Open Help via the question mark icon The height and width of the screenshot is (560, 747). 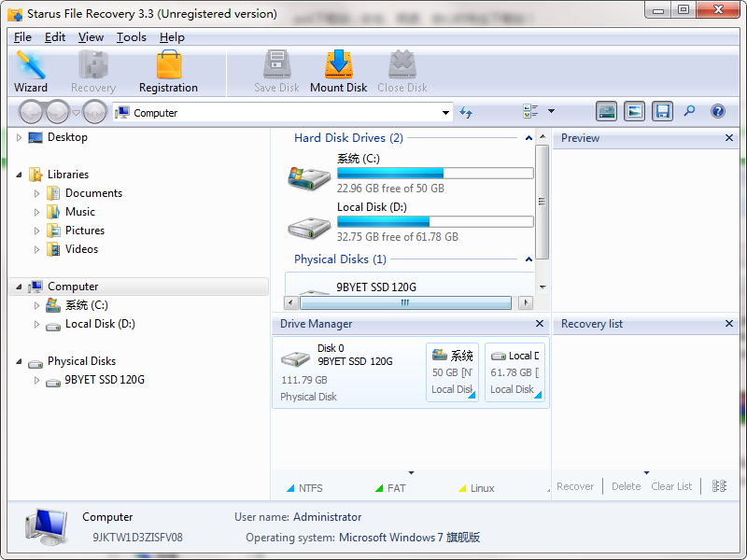[717, 111]
